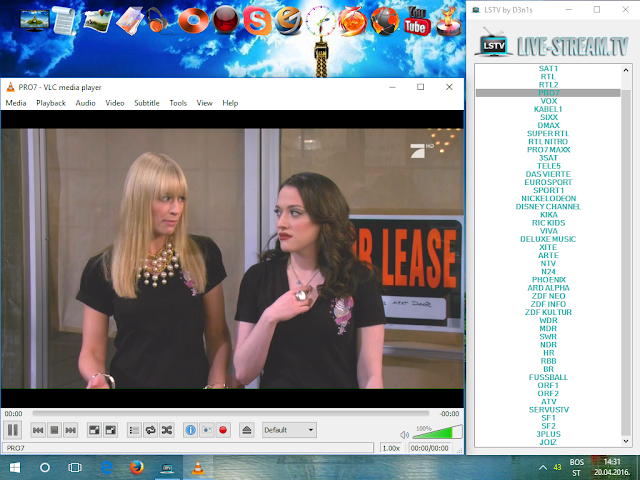The height and width of the screenshot is (480, 640).
Task: Open the View menu in VLC
Action: click(x=204, y=103)
